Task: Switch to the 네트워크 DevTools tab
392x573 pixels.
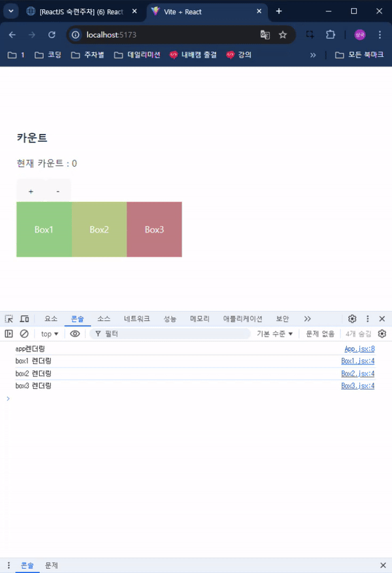Action: [x=137, y=319]
